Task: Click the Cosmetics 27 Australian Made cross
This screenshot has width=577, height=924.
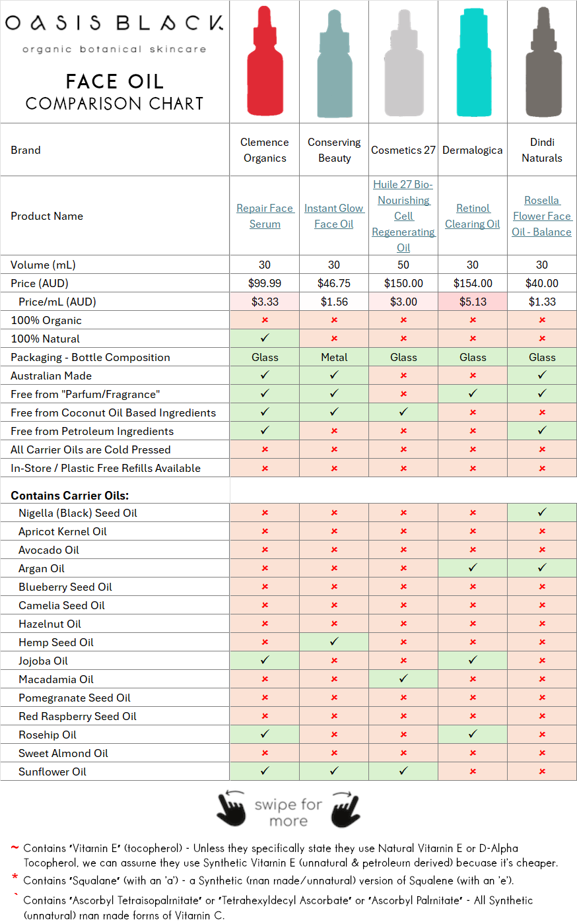Action: (x=403, y=376)
